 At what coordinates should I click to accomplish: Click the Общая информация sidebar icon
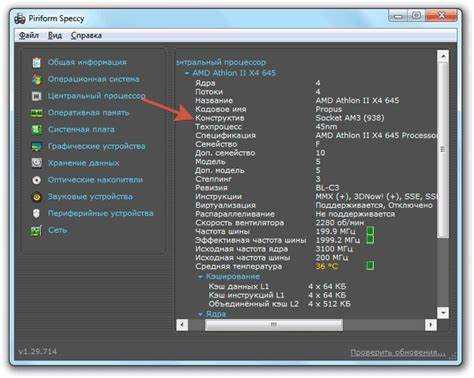36,62
